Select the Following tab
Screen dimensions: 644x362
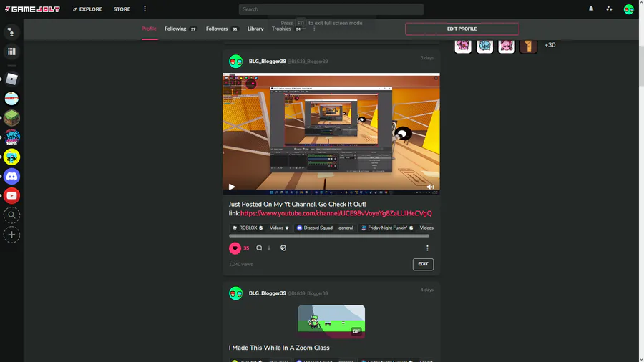pyautogui.click(x=180, y=29)
